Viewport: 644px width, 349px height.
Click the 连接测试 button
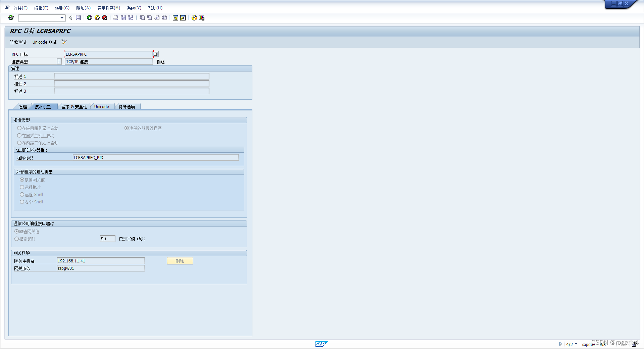(x=18, y=42)
